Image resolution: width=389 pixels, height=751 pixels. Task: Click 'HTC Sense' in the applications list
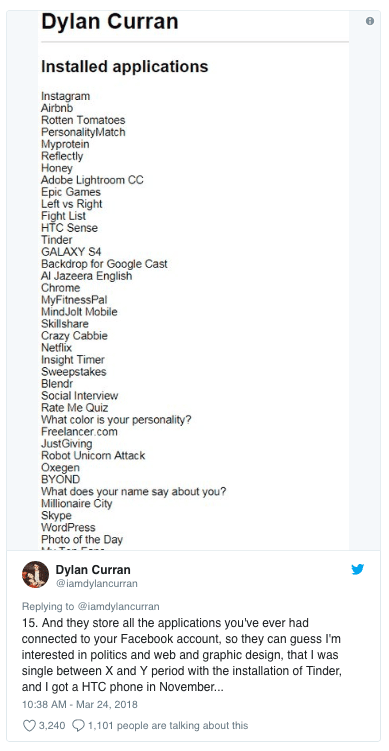(x=69, y=228)
